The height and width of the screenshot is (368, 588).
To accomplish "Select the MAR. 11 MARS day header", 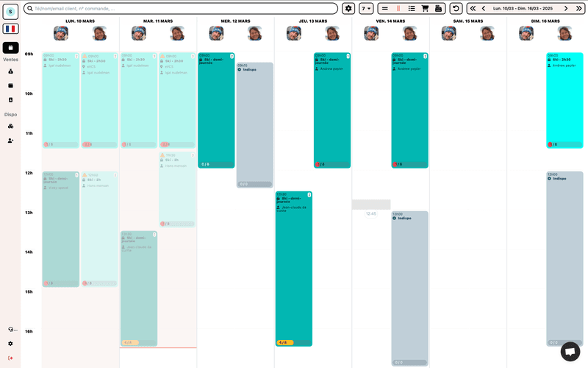I will (158, 21).
